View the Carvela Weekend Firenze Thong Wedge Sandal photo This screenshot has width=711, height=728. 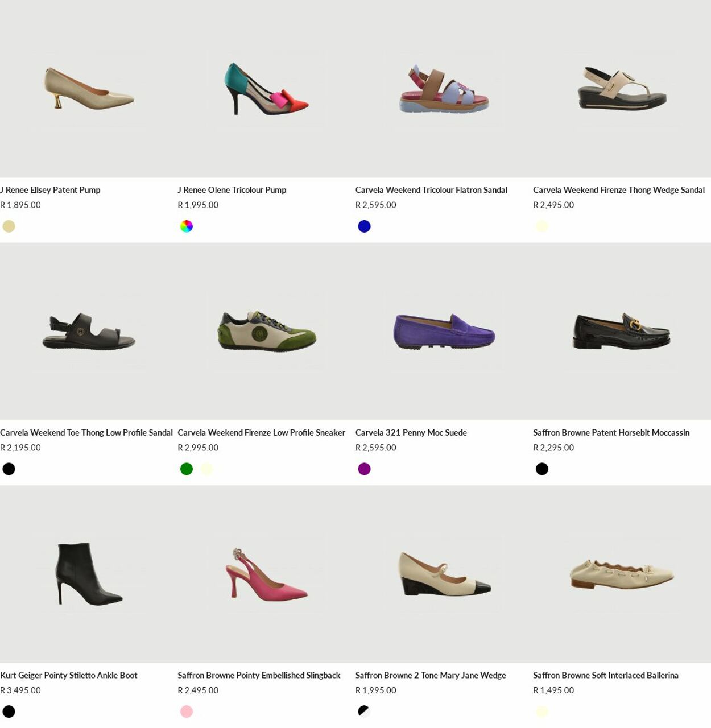[622, 89]
